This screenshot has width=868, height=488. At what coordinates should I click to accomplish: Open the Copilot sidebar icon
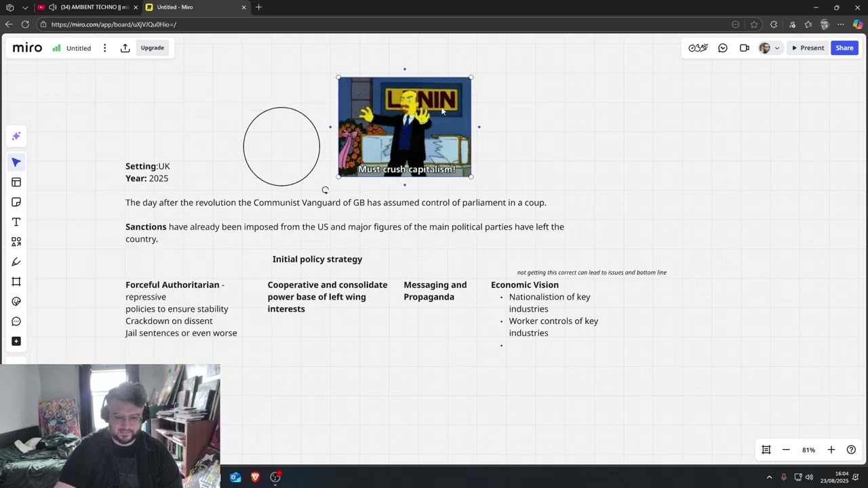tap(858, 24)
